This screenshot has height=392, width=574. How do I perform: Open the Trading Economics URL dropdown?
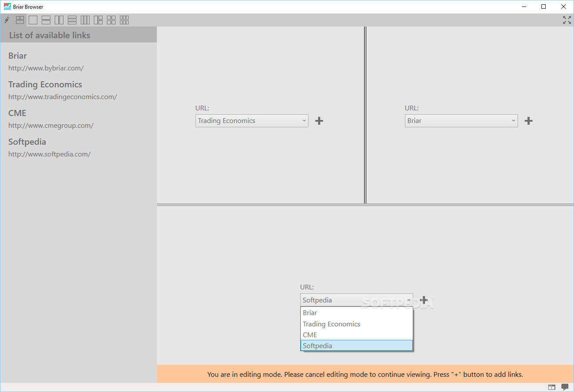coord(252,121)
